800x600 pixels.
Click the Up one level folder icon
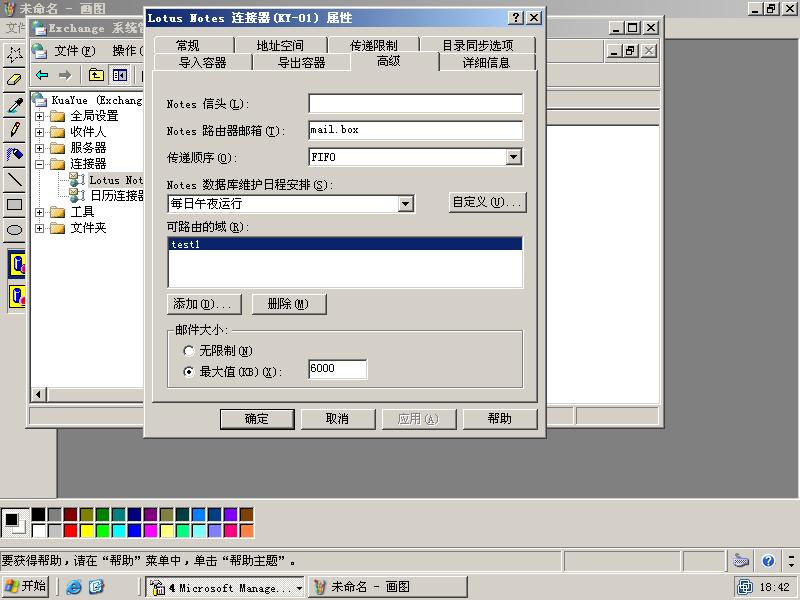click(x=96, y=76)
